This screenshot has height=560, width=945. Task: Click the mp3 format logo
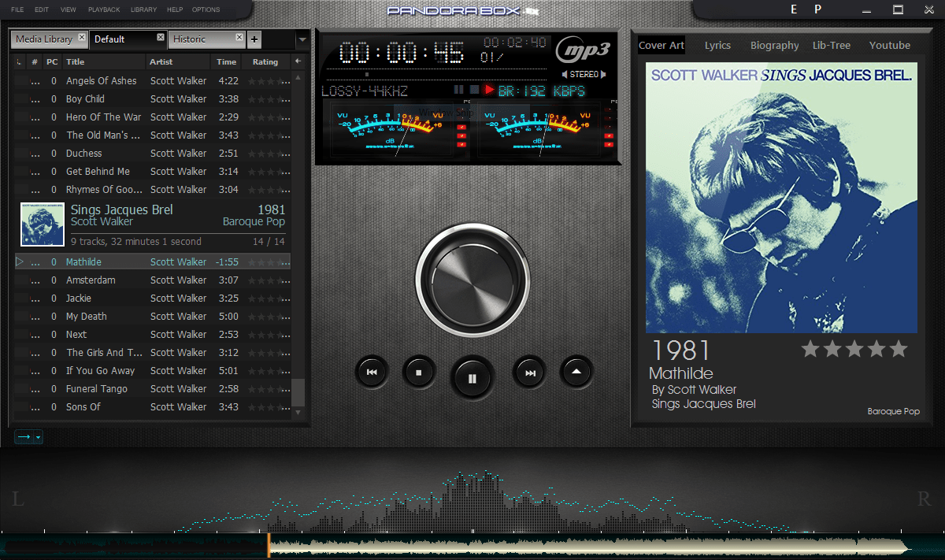coord(583,49)
